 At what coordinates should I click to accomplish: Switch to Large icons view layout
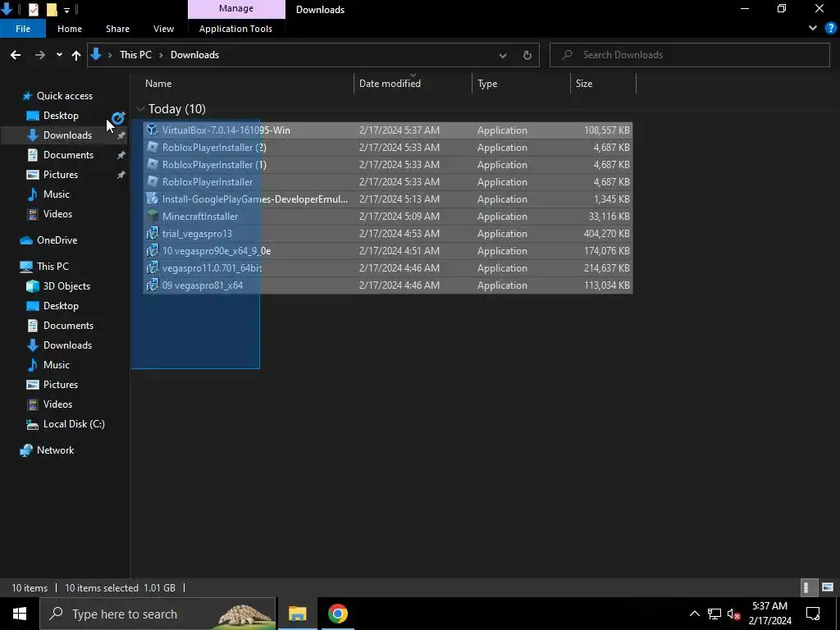tap(828, 587)
